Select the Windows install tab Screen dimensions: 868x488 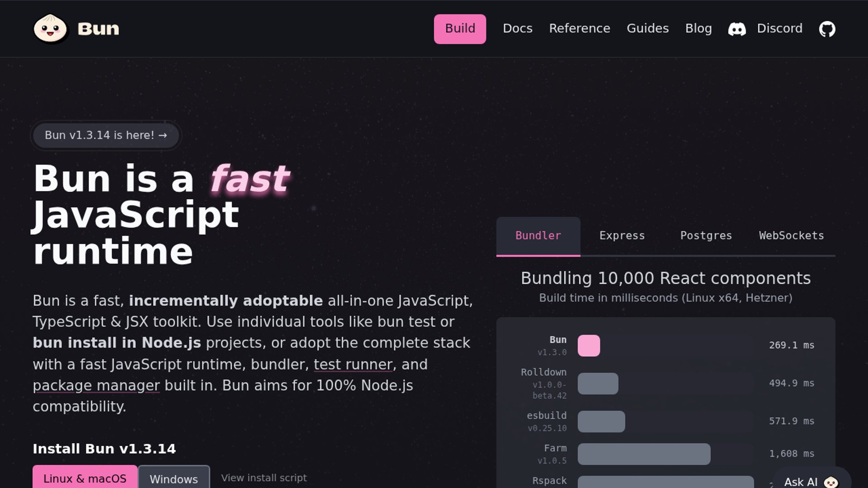174,478
